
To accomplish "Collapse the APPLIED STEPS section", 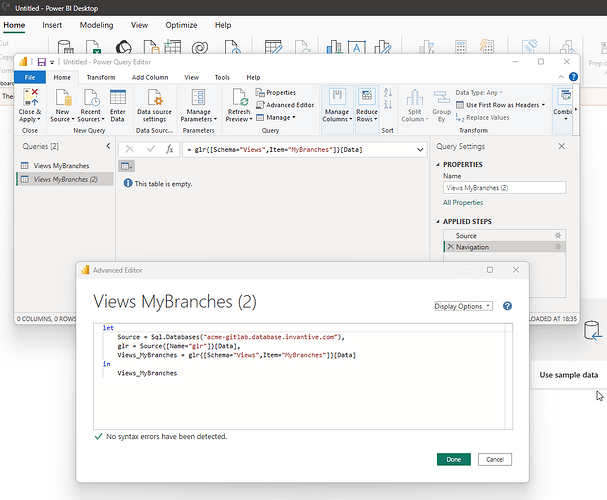I will (x=438, y=221).
